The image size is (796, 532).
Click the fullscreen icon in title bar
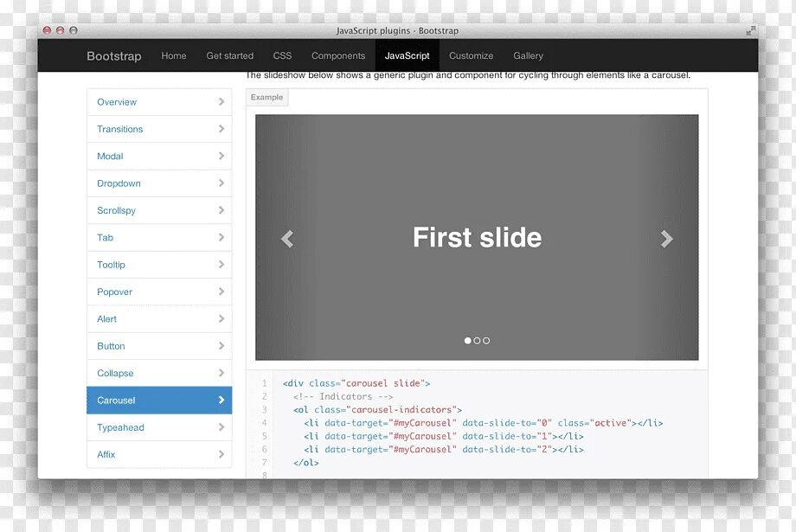[x=751, y=30]
